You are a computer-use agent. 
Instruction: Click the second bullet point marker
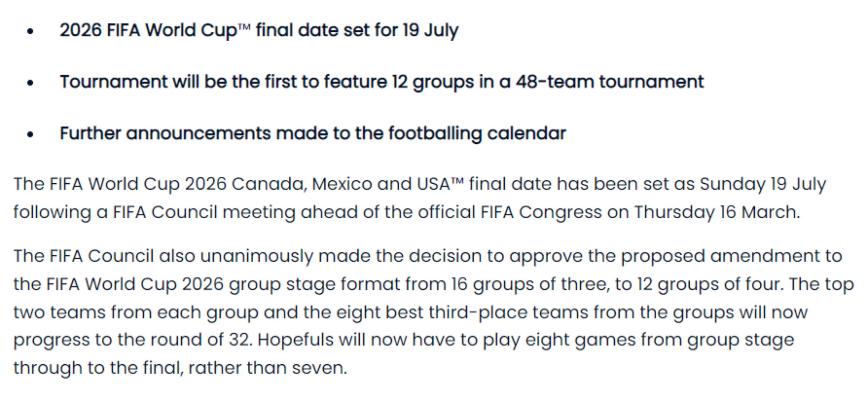30,83
